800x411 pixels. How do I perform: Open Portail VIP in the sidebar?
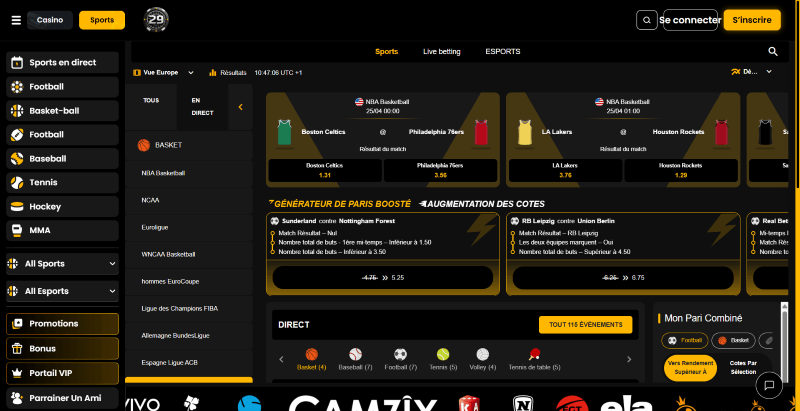(x=62, y=373)
